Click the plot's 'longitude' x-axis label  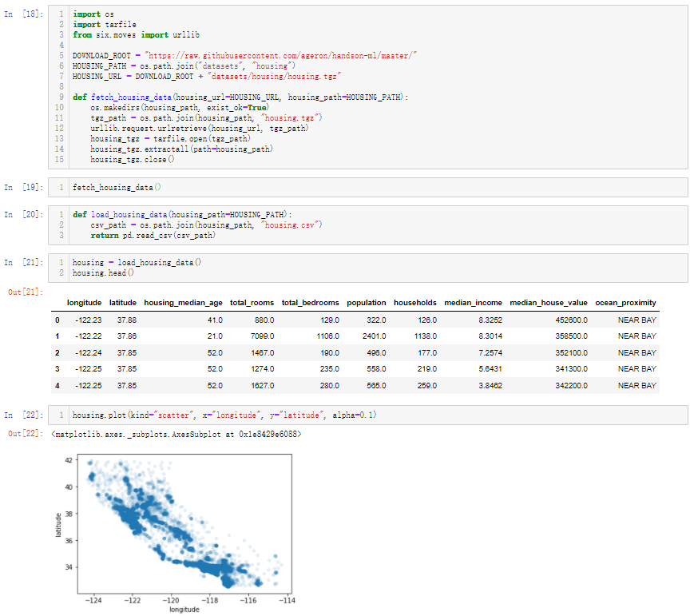coord(184,610)
